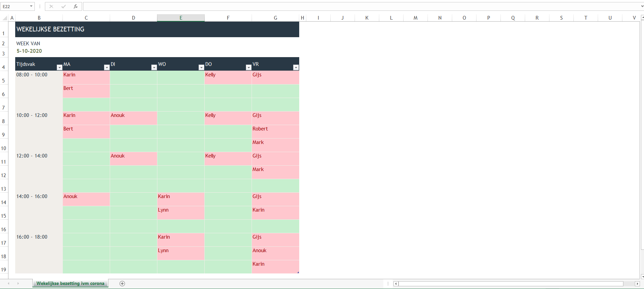Click horizontal scrollbar left arrow
Viewport: 644px width, 289px height.
coord(395,284)
